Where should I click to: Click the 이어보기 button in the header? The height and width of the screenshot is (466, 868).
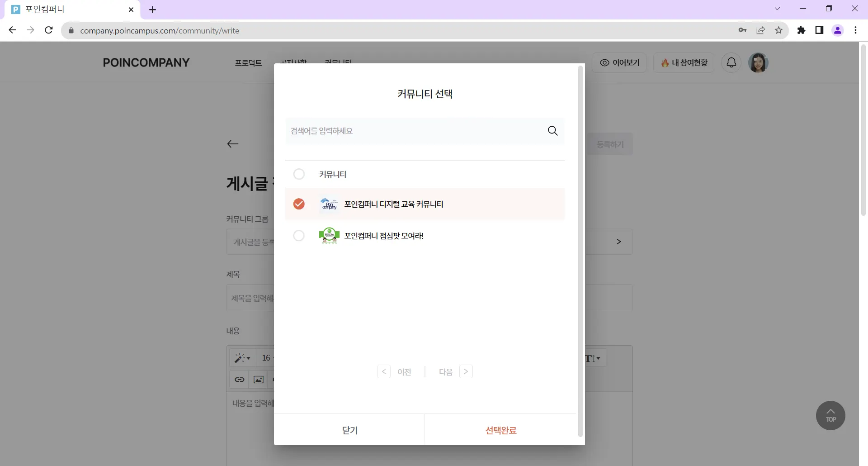coord(619,62)
